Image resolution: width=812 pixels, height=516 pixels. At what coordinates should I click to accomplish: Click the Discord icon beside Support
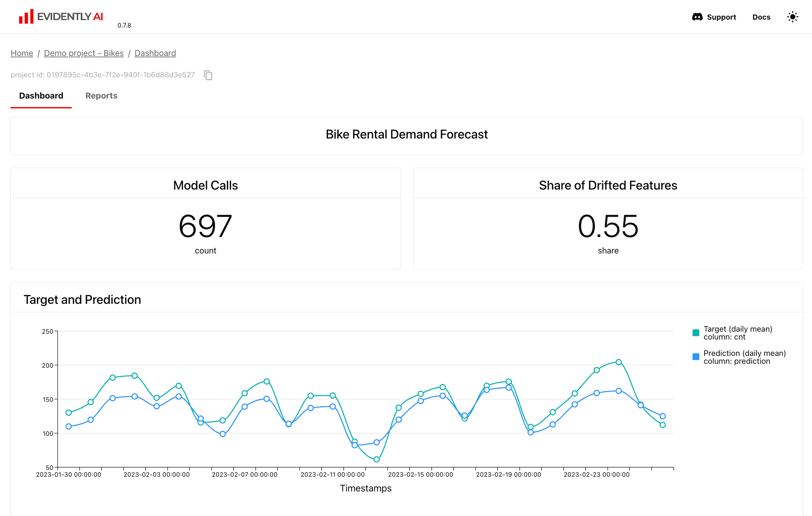click(697, 17)
